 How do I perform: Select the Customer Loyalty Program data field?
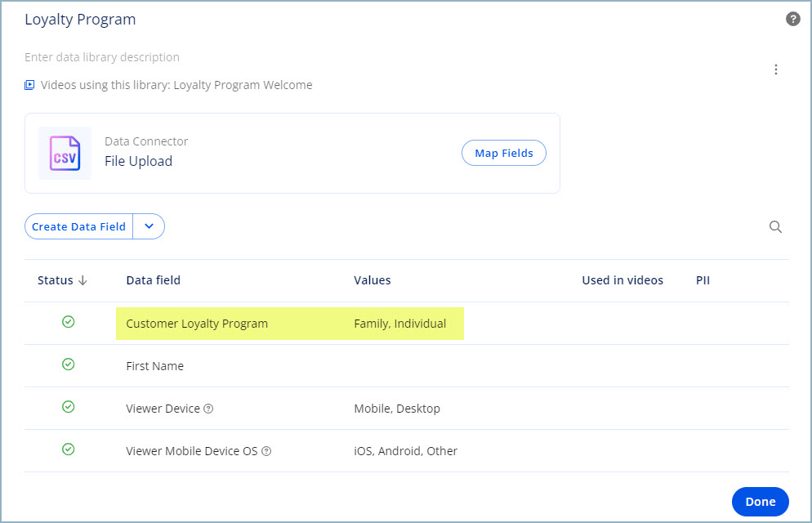coord(197,324)
